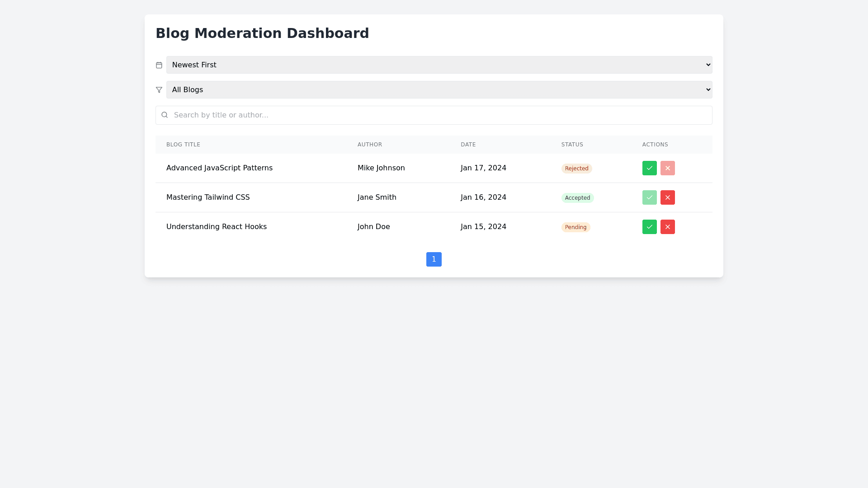Image resolution: width=868 pixels, height=488 pixels.
Task: Reject the Mastering Tailwind CSS blog
Action: pyautogui.click(x=667, y=197)
